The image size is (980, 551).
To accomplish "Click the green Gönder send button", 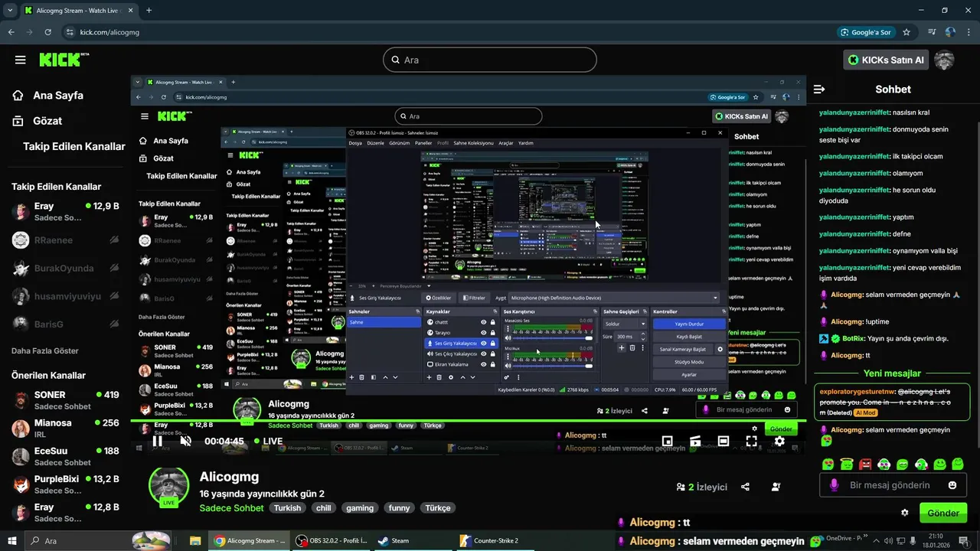I will pyautogui.click(x=942, y=513).
